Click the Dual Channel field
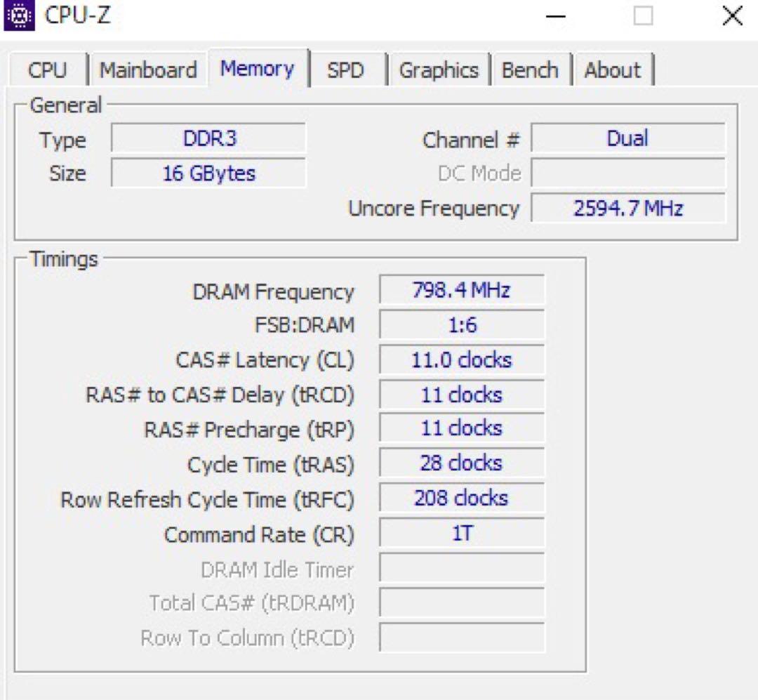Screen dimensions: 758x700 pos(628,138)
